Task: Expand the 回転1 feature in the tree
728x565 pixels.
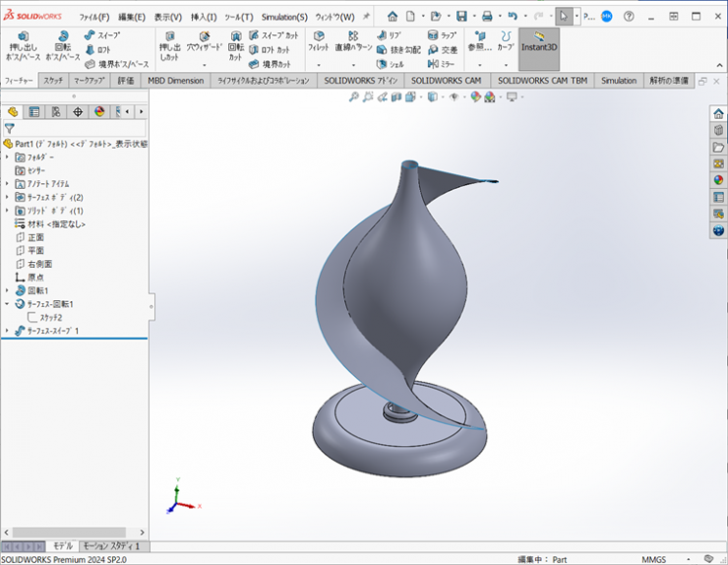Action: pos(7,291)
